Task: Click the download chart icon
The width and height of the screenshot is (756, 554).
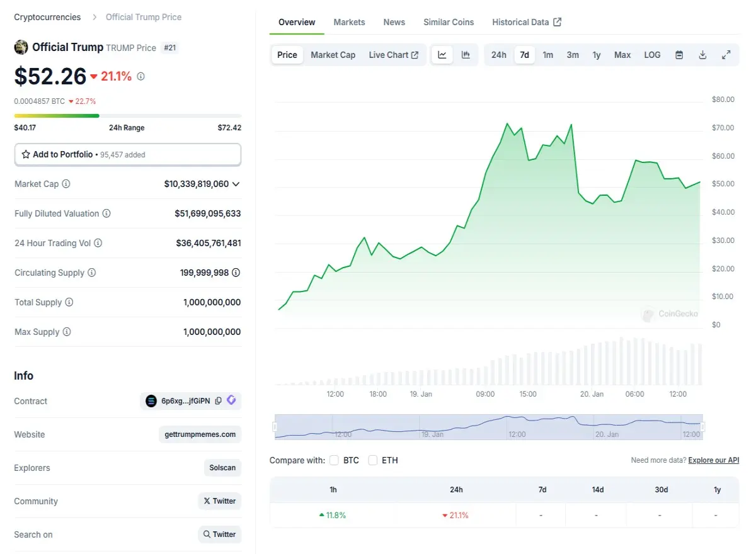Action: point(702,55)
